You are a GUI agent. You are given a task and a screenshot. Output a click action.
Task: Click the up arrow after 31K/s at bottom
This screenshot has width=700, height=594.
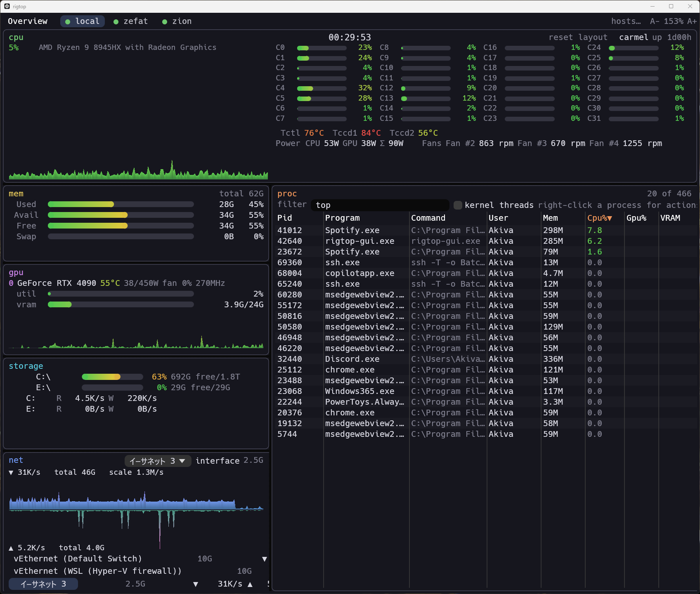pyautogui.click(x=250, y=584)
